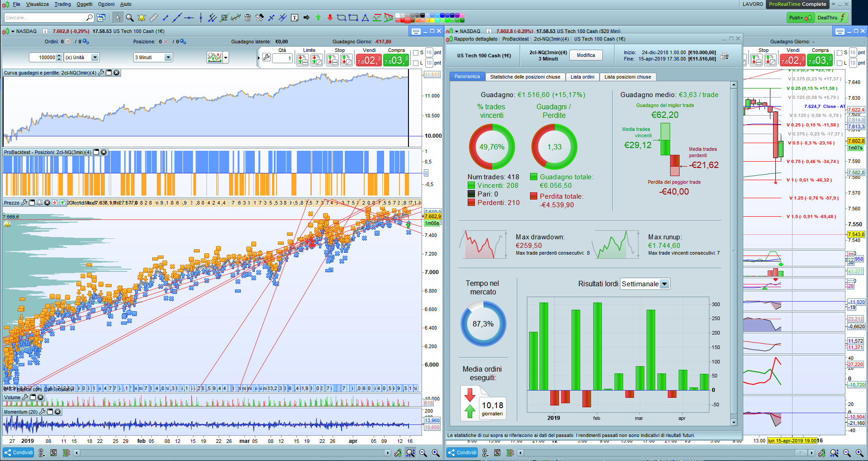Select the black arrow drawing tool

point(306,18)
